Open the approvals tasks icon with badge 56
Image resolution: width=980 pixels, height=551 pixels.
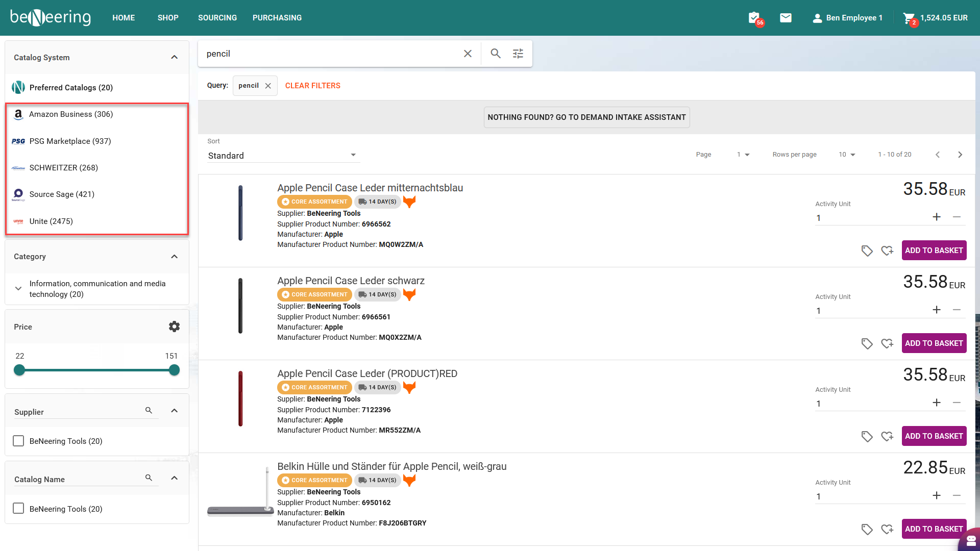754,18
